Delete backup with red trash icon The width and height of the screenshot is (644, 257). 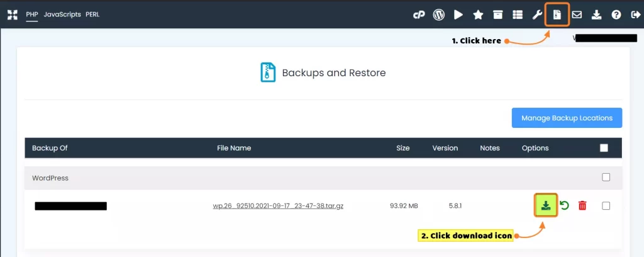tap(582, 205)
